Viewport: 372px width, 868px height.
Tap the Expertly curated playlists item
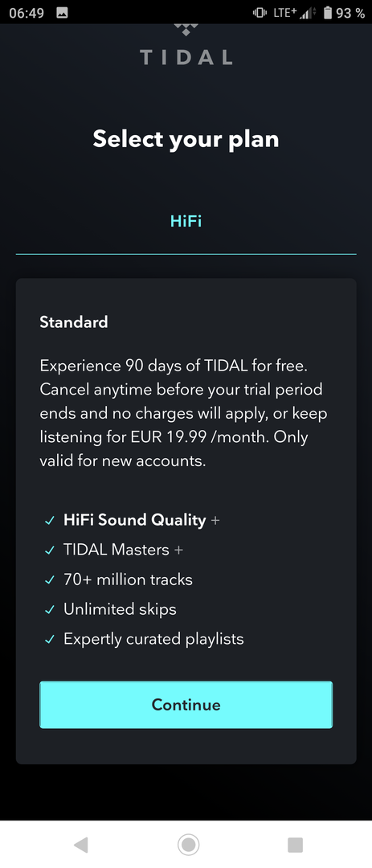(153, 640)
